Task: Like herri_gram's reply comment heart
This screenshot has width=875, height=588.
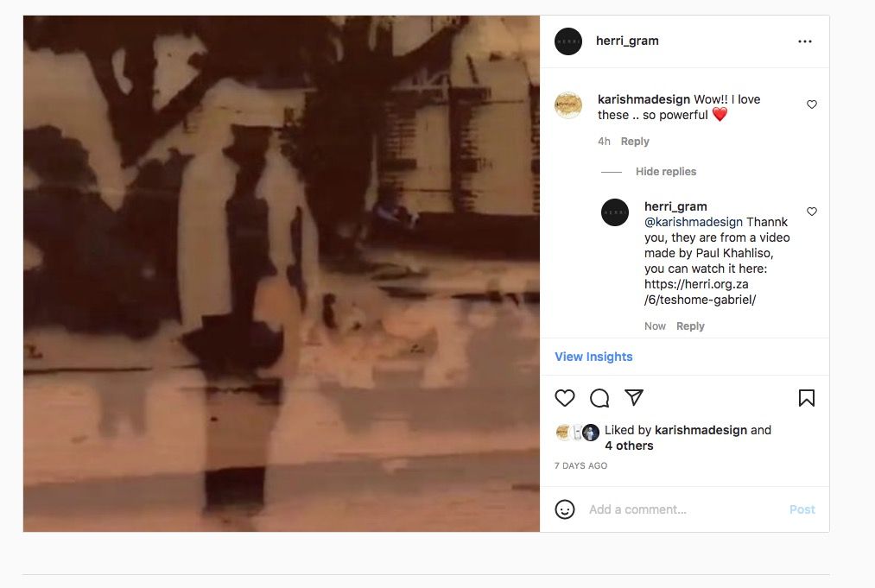Action: [812, 212]
